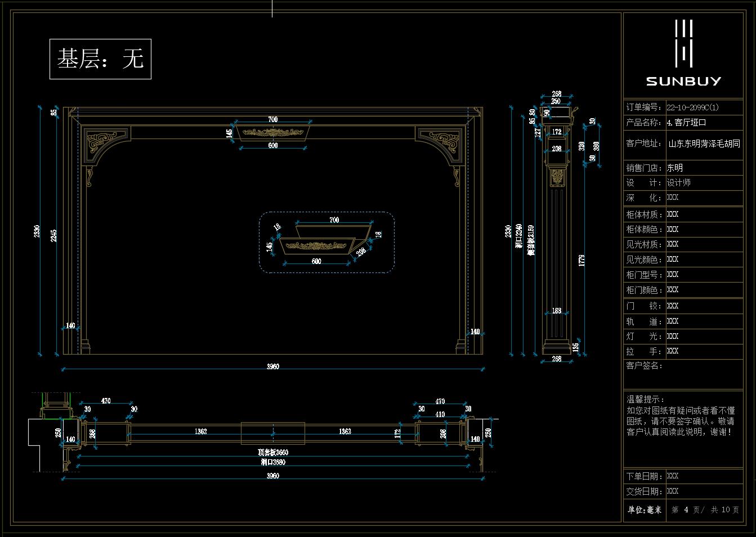
Task: Click the 3960 dimension below the front elevation
Action: coord(273,366)
